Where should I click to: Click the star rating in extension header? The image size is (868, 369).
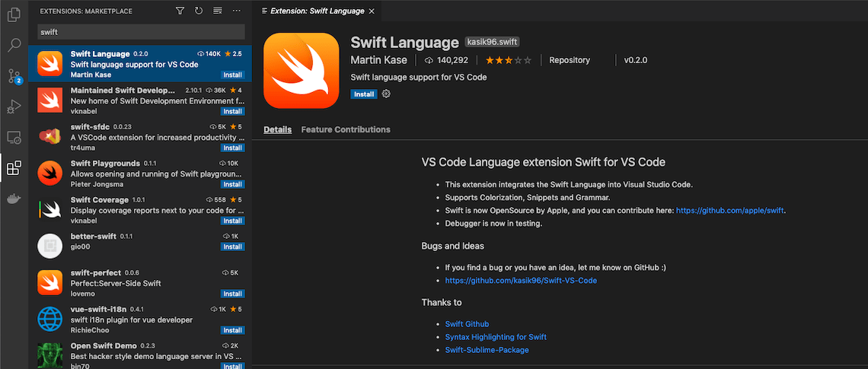click(508, 60)
